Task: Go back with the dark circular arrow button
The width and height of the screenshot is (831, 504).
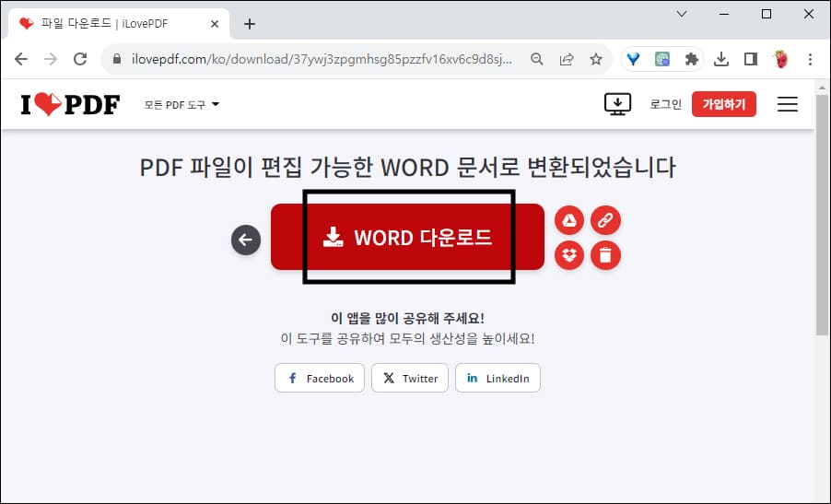Action: [246, 240]
